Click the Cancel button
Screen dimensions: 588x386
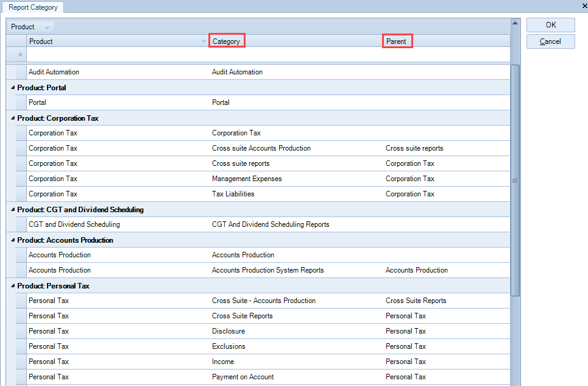coord(550,41)
